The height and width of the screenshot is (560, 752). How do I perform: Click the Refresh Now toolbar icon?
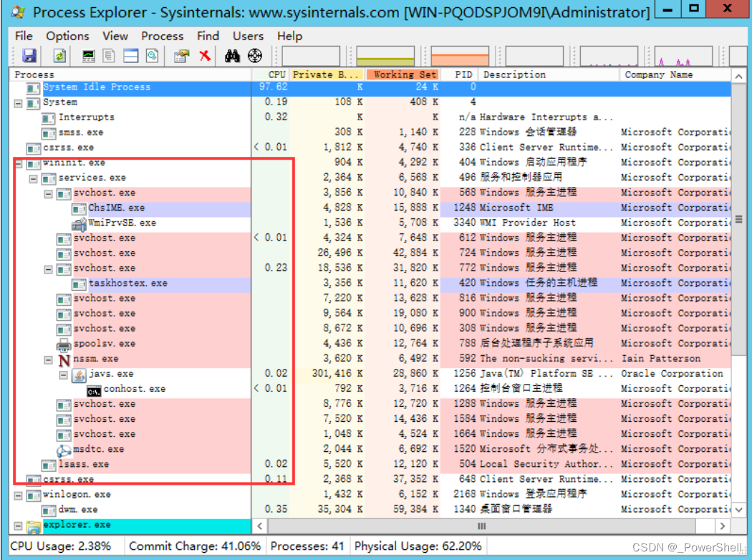pyautogui.click(x=59, y=56)
